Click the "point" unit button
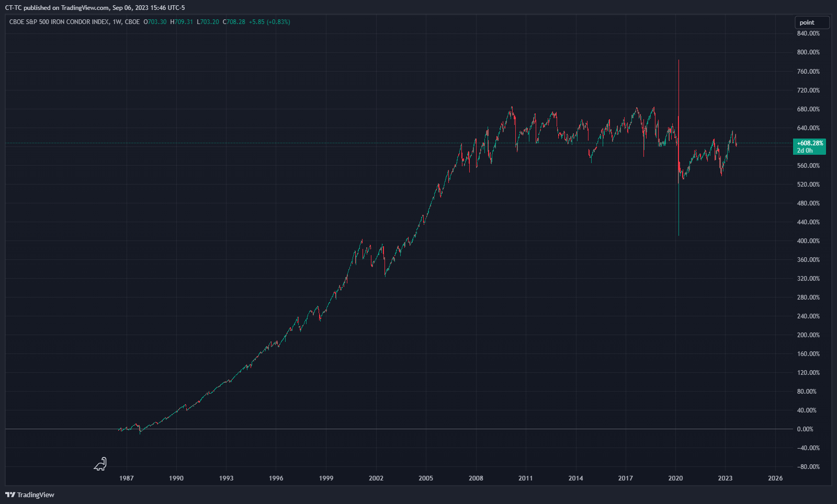Viewport: 837px width, 504px height. point(811,22)
